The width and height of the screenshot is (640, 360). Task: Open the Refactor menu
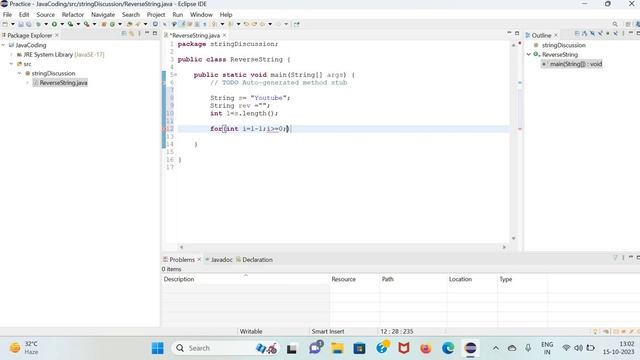pos(73,14)
